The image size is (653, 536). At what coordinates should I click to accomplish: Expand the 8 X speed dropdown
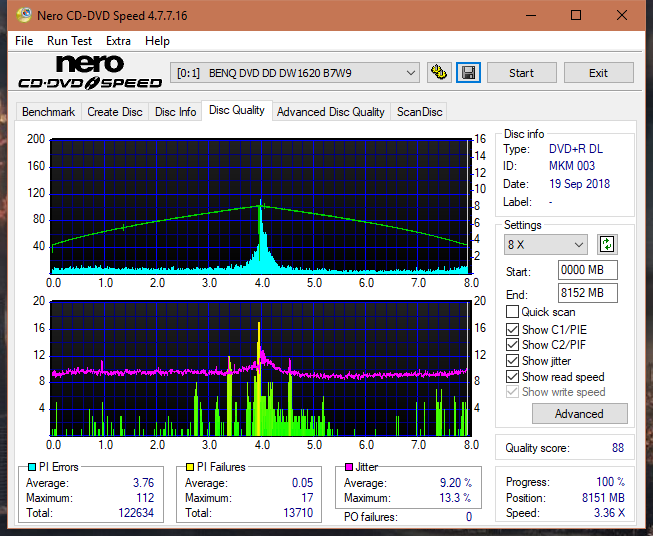pyautogui.click(x=545, y=244)
